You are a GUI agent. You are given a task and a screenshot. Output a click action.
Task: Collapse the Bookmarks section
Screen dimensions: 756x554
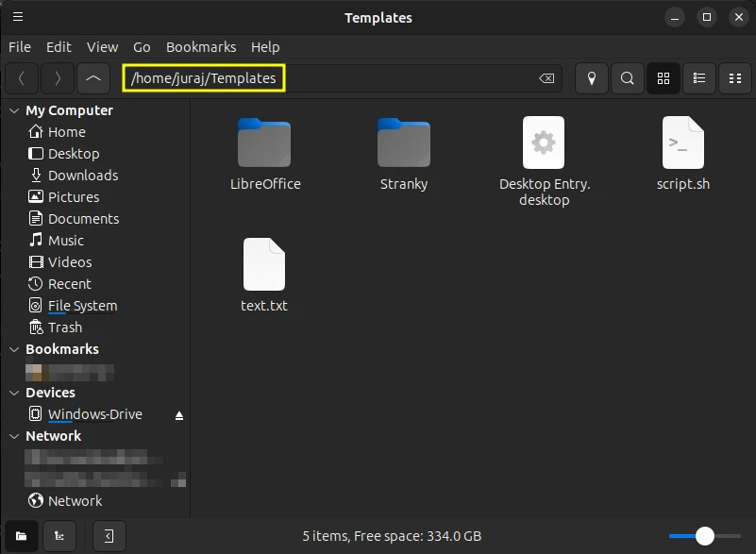[x=13, y=348]
